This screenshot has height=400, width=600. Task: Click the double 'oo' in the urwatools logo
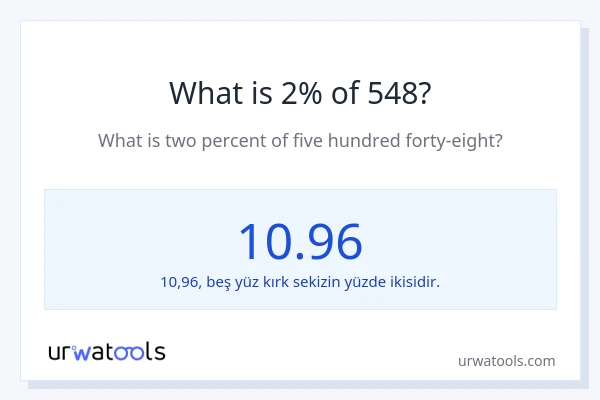130,352
